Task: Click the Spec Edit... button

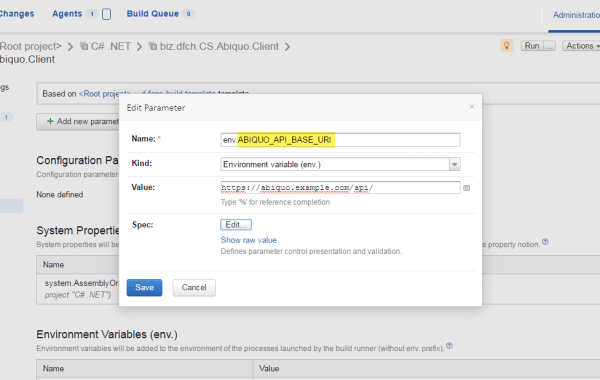Action: (236, 225)
